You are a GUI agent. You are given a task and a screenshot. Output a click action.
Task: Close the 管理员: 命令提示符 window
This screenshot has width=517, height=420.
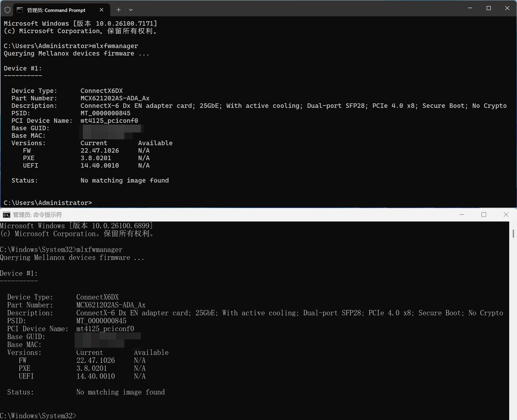tap(506, 215)
